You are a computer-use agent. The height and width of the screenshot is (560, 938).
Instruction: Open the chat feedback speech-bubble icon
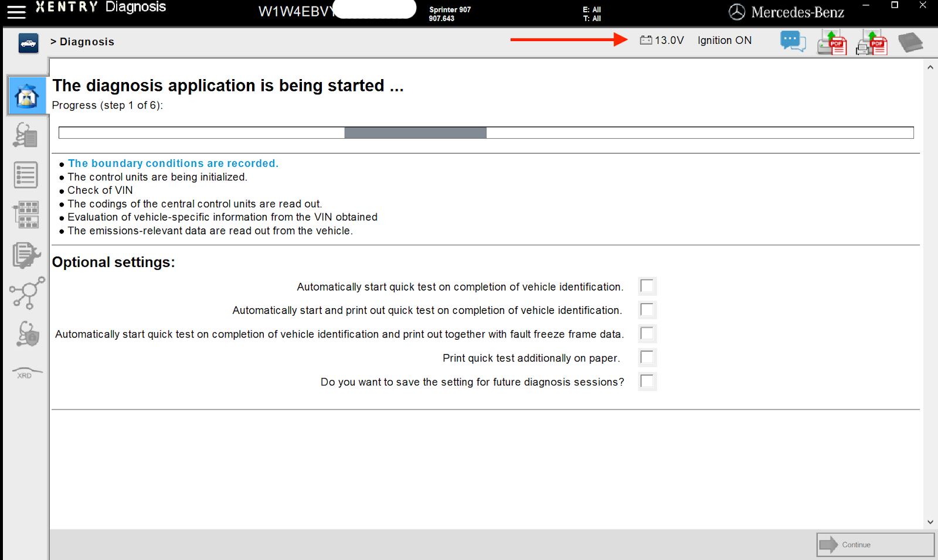pyautogui.click(x=793, y=42)
